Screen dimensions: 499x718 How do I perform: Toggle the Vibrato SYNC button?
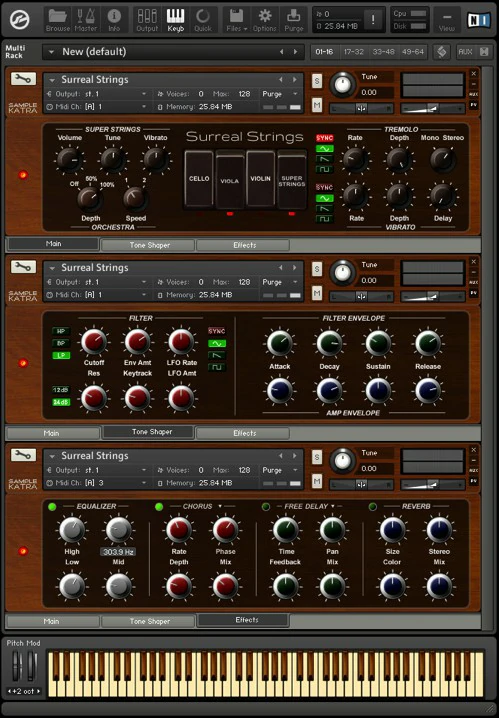tap(325, 188)
